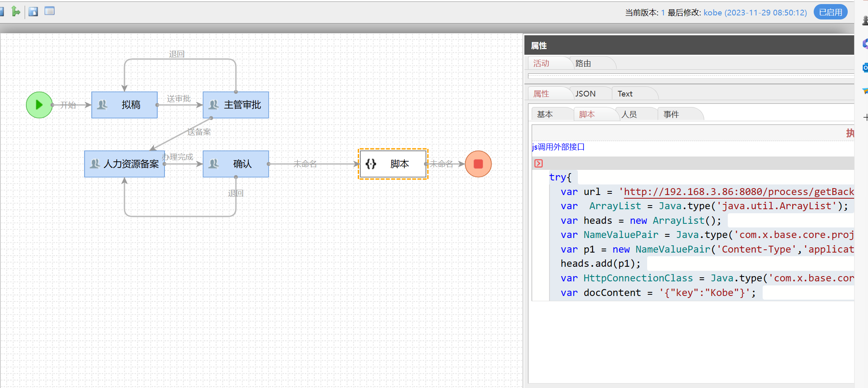Image resolution: width=868 pixels, height=388 pixels.
Task: Open the form list toolbar icon
Action: click(x=49, y=11)
